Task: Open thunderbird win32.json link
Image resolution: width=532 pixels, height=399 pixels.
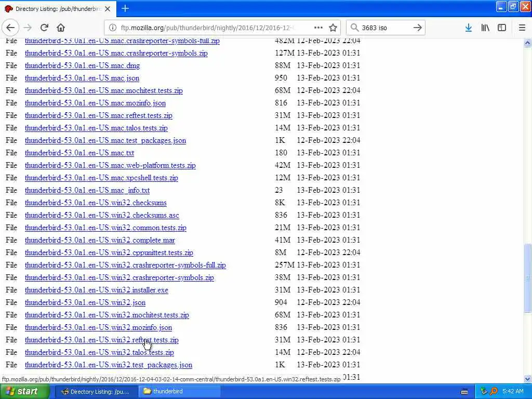Action: (x=85, y=303)
